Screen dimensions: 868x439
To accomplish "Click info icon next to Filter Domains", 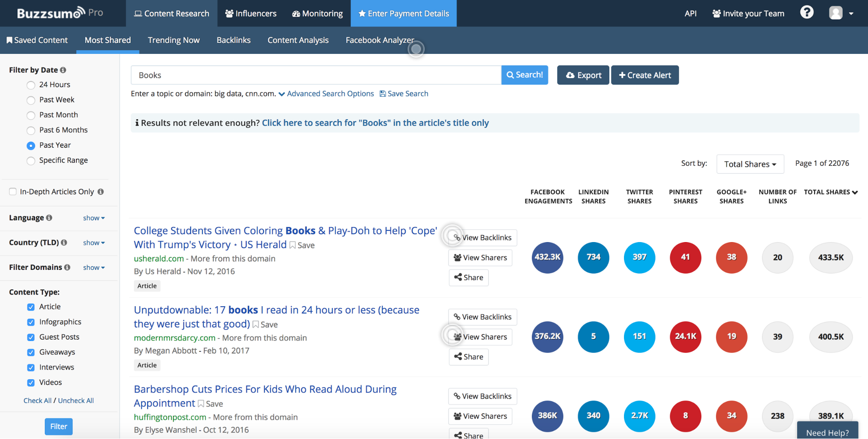I will [67, 267].
